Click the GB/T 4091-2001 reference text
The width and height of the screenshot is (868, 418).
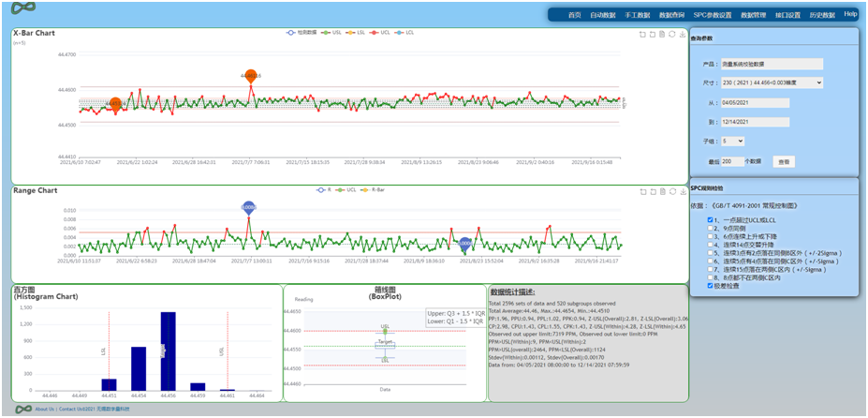752,206
